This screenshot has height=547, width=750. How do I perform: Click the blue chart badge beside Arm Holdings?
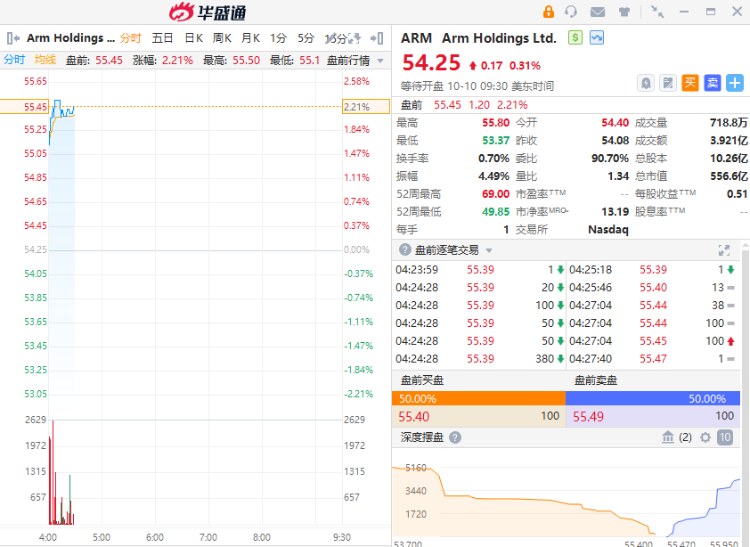click(x=597, y=37)
